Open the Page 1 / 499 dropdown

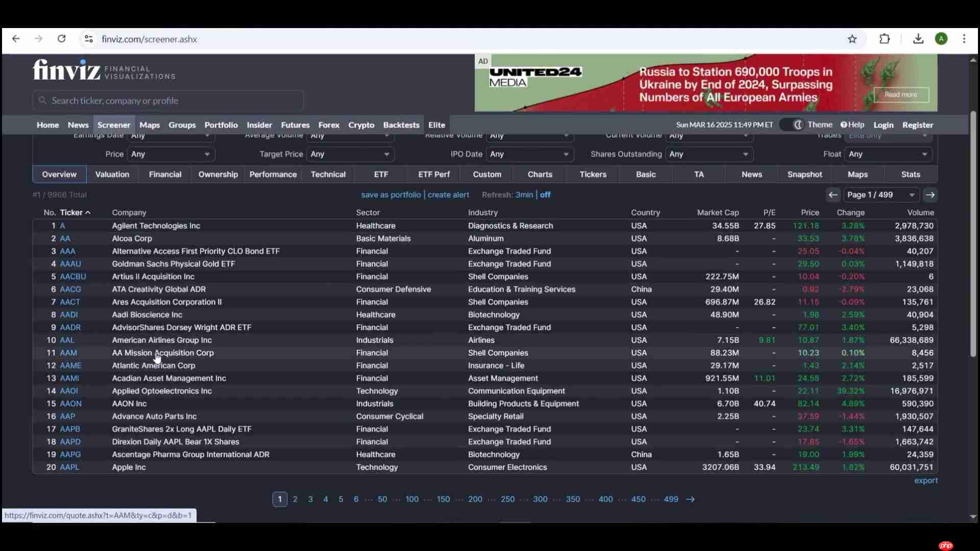point(881,195)
